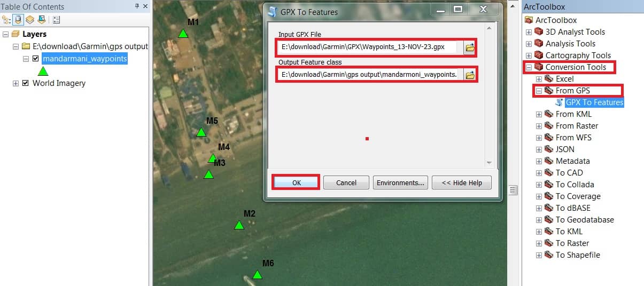Expand 3D Analyst Tools toolbox
This screenshot has width=644, height=286.
[529, 32]
